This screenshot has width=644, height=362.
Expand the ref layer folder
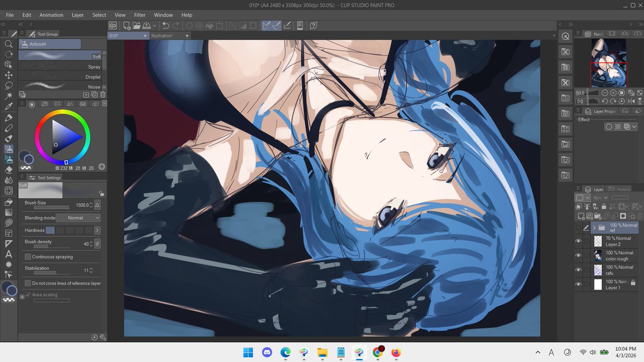pyautogui.click(x=594, y=228)
